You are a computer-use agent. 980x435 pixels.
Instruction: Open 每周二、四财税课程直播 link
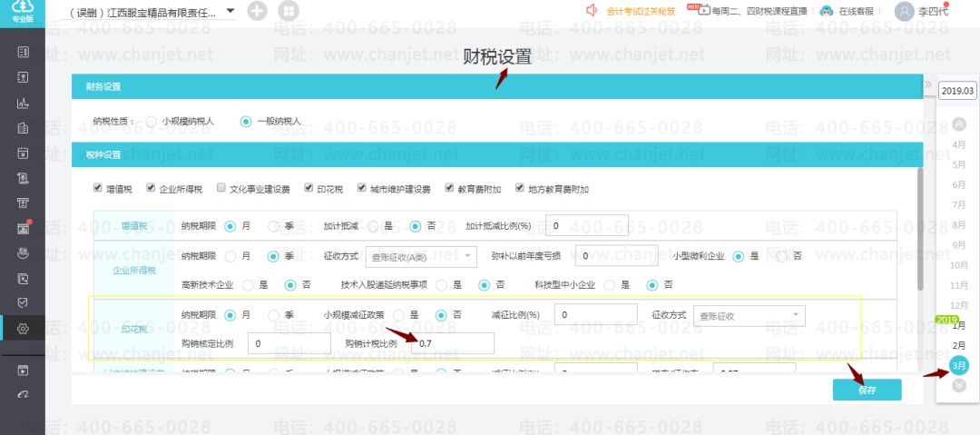coord(759,11)
